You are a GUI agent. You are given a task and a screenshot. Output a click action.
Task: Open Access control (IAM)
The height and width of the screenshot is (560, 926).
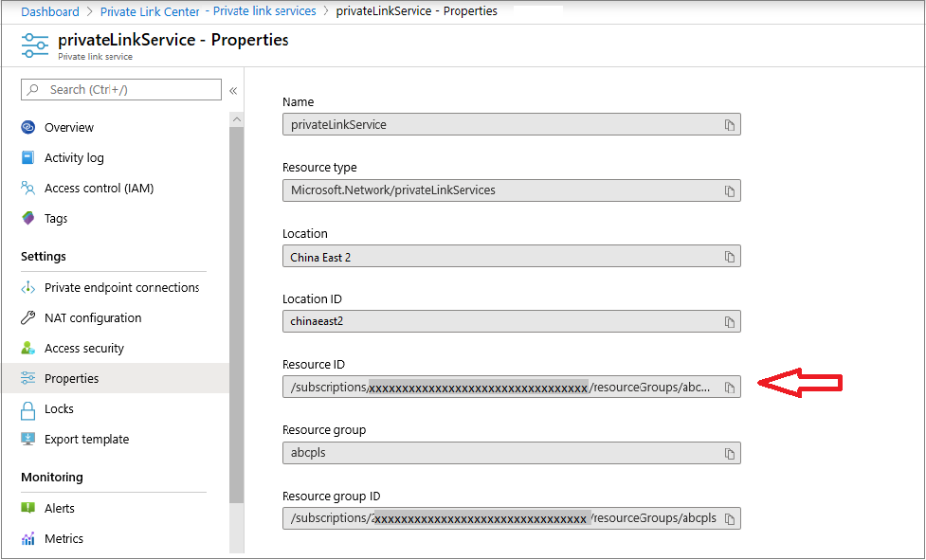(x=99, y=189)
